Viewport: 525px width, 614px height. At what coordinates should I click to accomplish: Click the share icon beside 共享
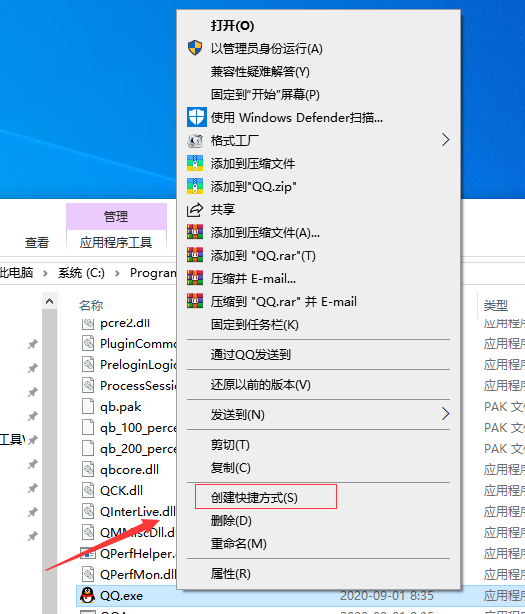(195, 209)
